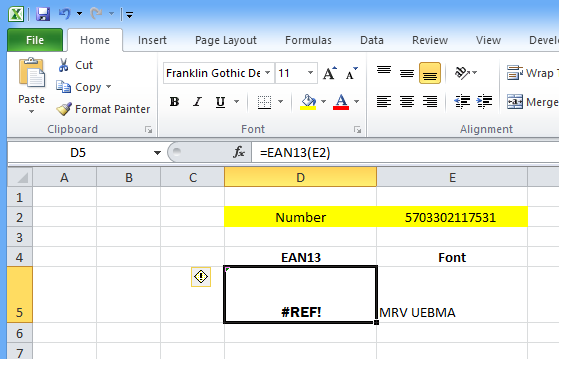
Task: Cut the selected cell
Action: tap(75, 65)
